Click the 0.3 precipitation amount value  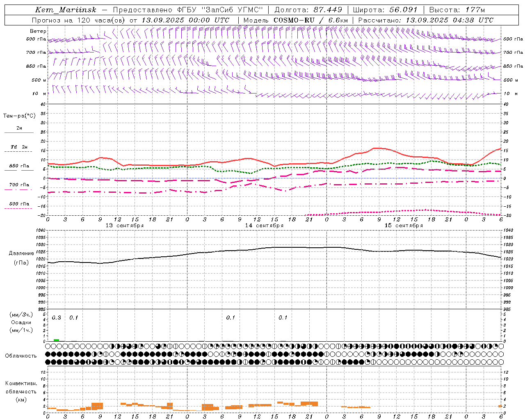pos(57,318)
